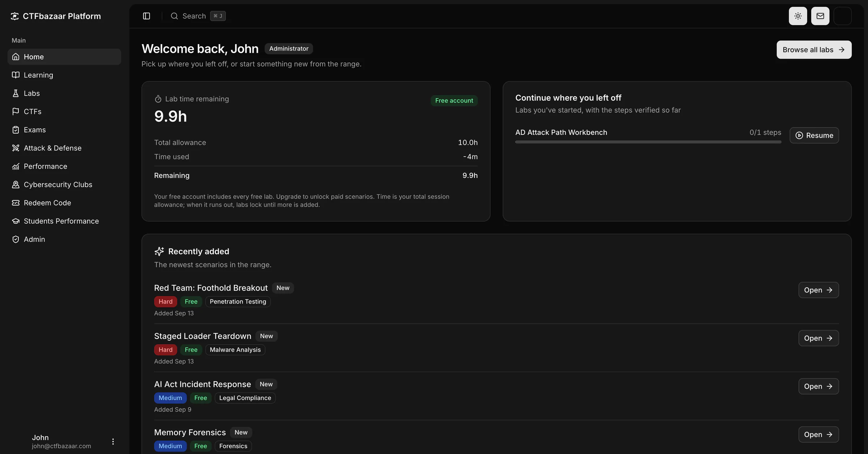The height and width of the screenshot is (454, 868).
Task: Open Labs from the sidebar
Action: [64, 93]
